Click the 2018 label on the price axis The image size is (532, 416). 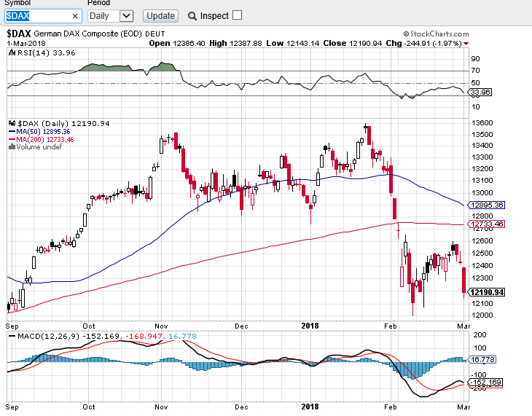tap(310, 326)
